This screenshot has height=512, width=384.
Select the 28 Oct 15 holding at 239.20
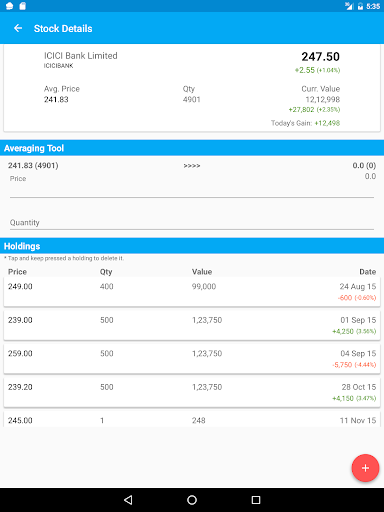(192, 392)
